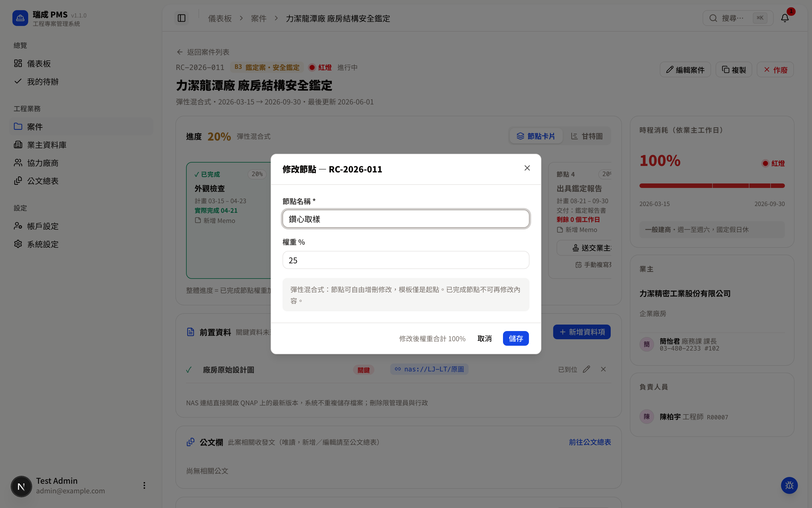This screenshot has width=812, height=508.
Task: Switch to 甘特圖 view tab
Action: (586, 136)
